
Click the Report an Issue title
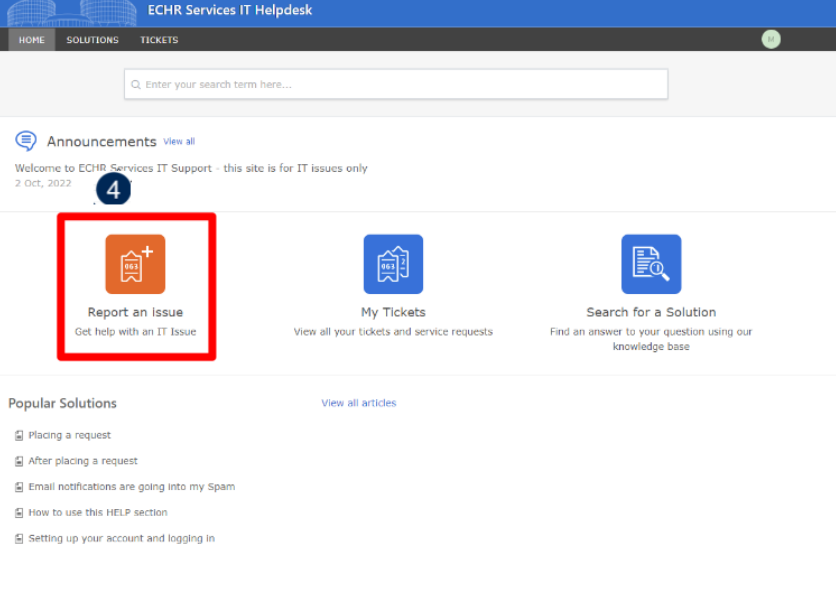click(x=135, y=312)
